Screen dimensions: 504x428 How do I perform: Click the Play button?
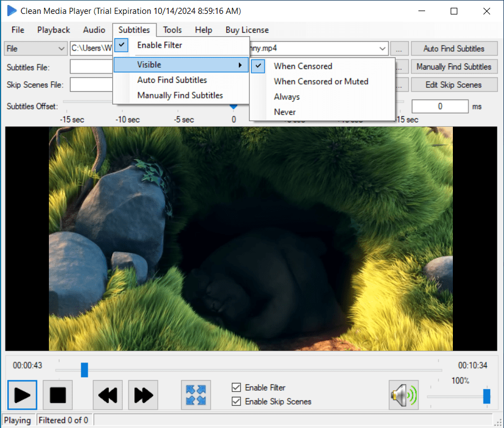coord(22,395)
